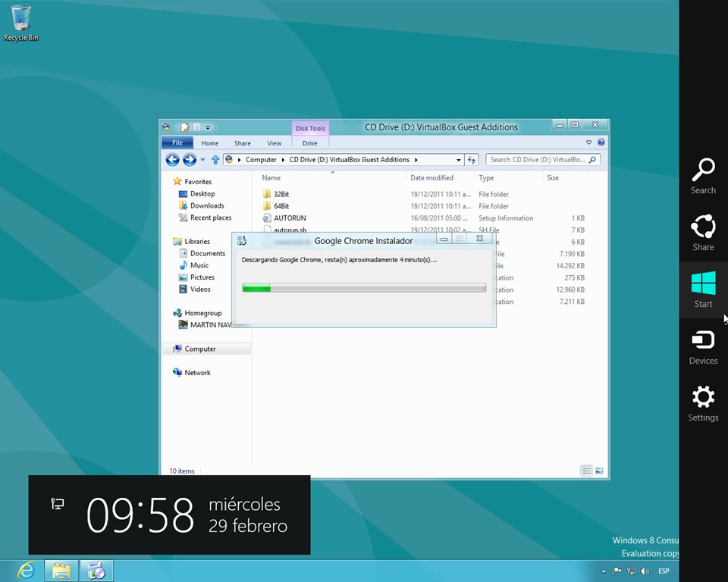Viewport: 728px width, 582px height.
Task: Open the Action Center flag in tray
Action: [x=617, y=571]
